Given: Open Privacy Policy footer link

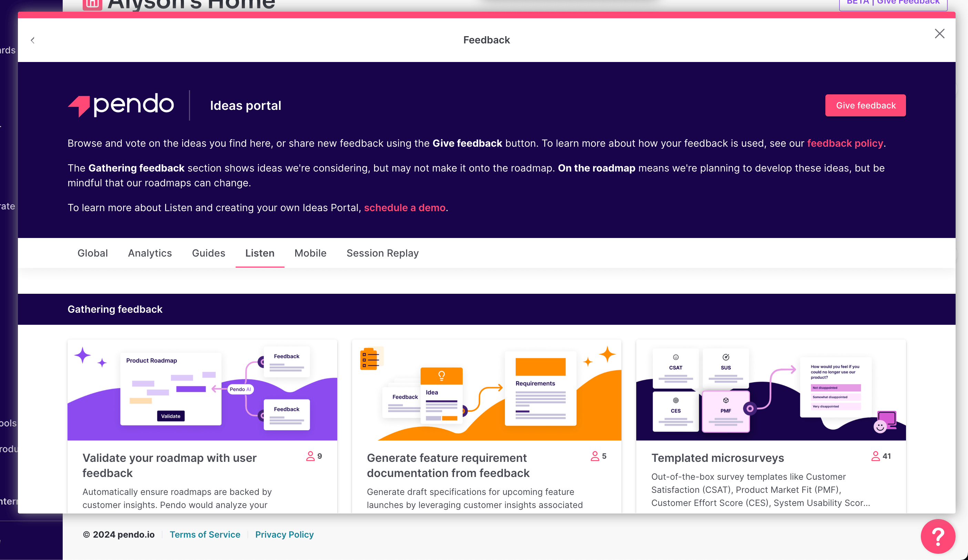Looking at the screenshot, I should [x=284, y=534].
